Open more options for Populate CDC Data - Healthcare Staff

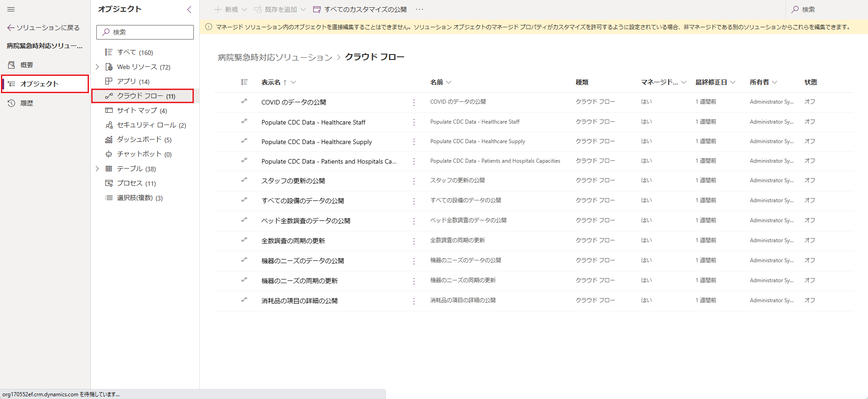[x=414, y=122]
